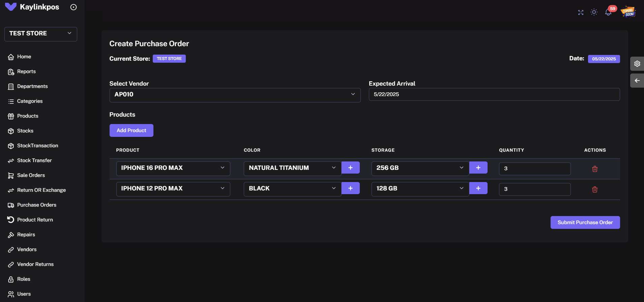Click the StockTransaction box icon

pyautogui.click(x=11, y=146)
